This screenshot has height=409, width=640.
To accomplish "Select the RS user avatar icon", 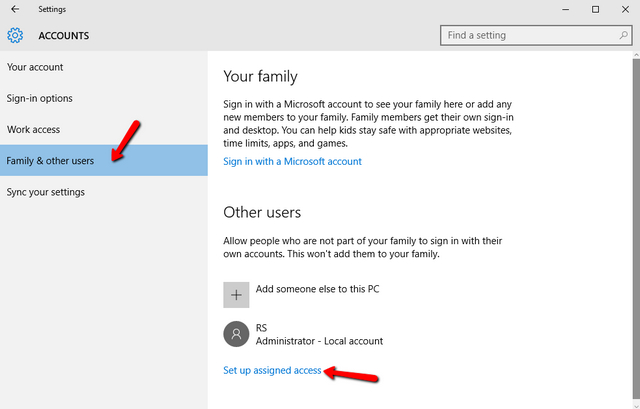I will pyautogui.click(x=236, y=334).
